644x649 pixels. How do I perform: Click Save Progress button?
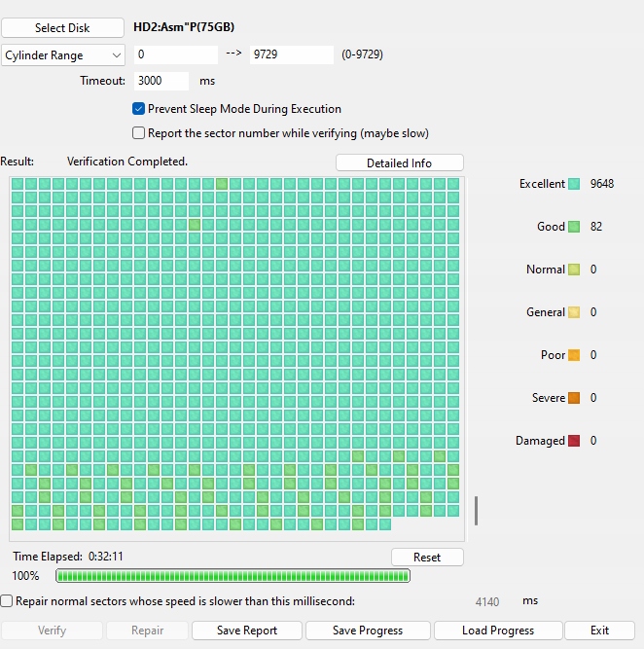[x=367, y=631]
